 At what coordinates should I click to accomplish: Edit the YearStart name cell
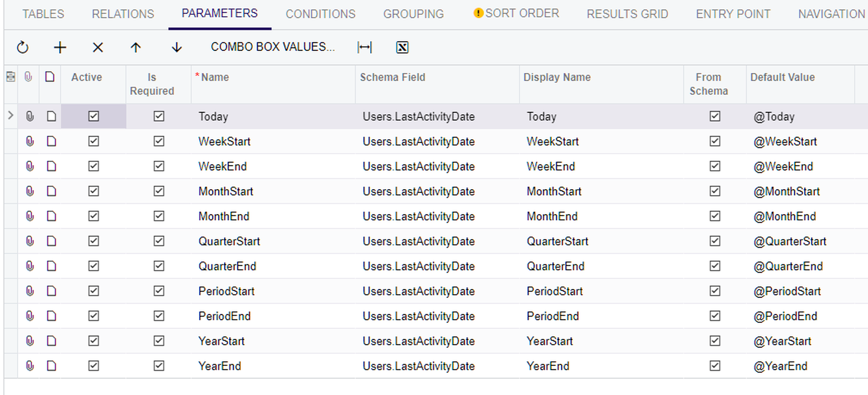tap(221, 341)
